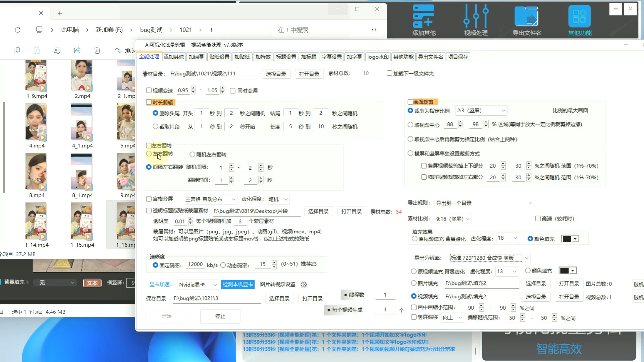Open the 填充效果 颜色填充 black color swatch
644x362 pixels.
570,239
